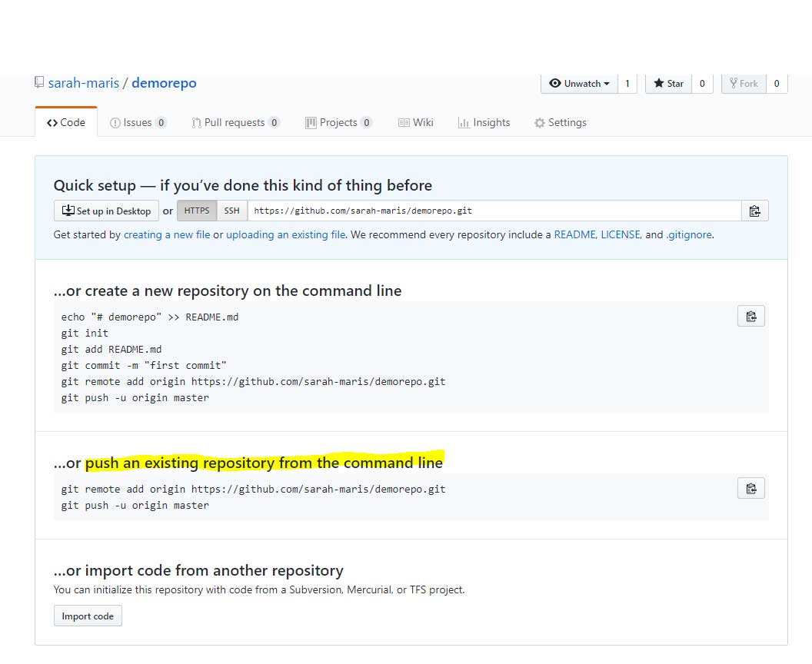The width and height of the screenshot is (812, 664).
Task: Copy the repository URL to clipboard
Action: coord(754,211)
